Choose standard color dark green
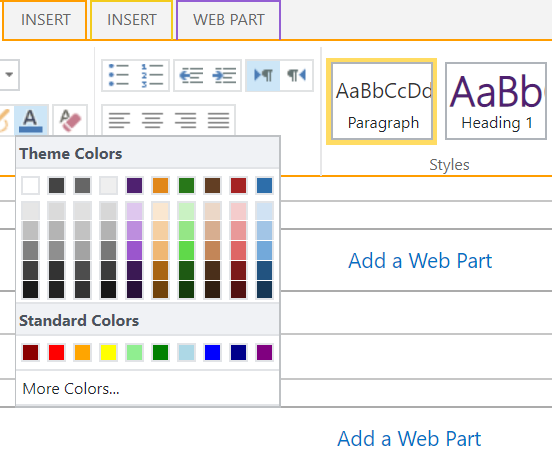Viewport: 552px width, 457px height. [161, 352]
